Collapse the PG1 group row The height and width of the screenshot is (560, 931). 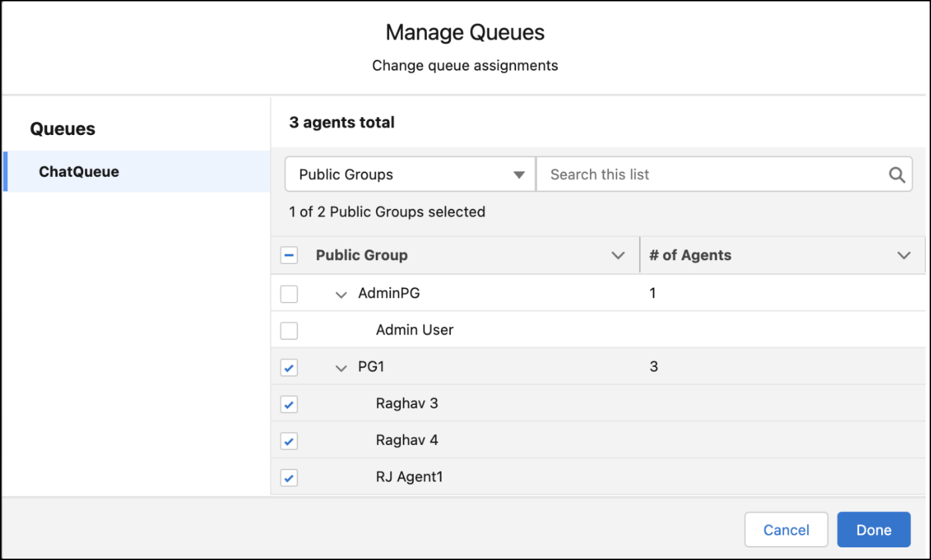click(x=341, y=367)
